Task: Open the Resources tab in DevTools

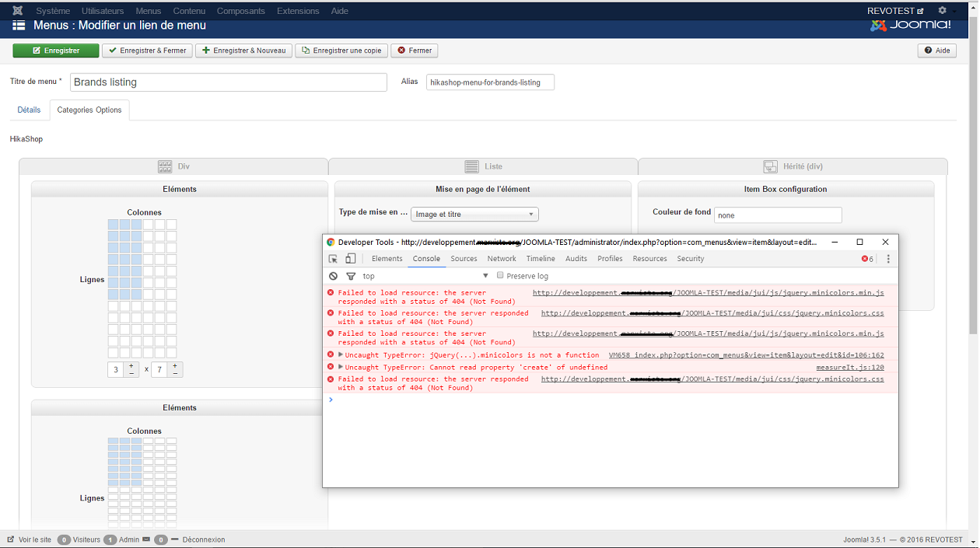Action: 649,259
